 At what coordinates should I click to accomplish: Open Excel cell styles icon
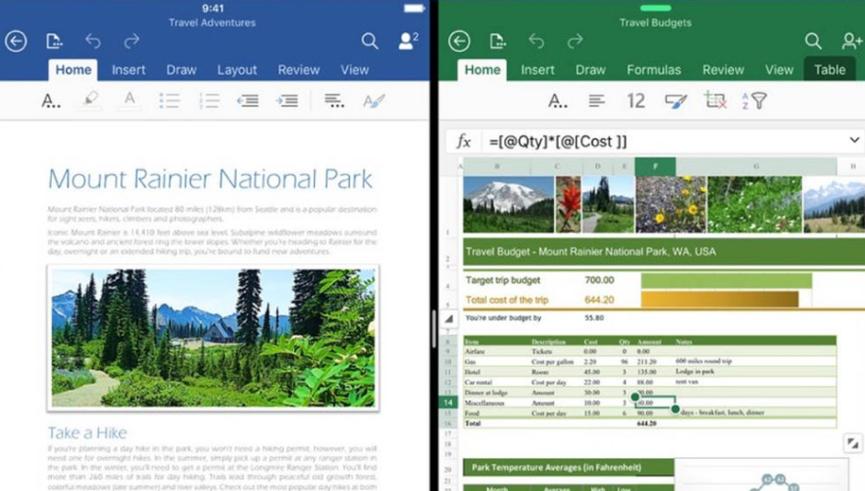click(676, 100)
